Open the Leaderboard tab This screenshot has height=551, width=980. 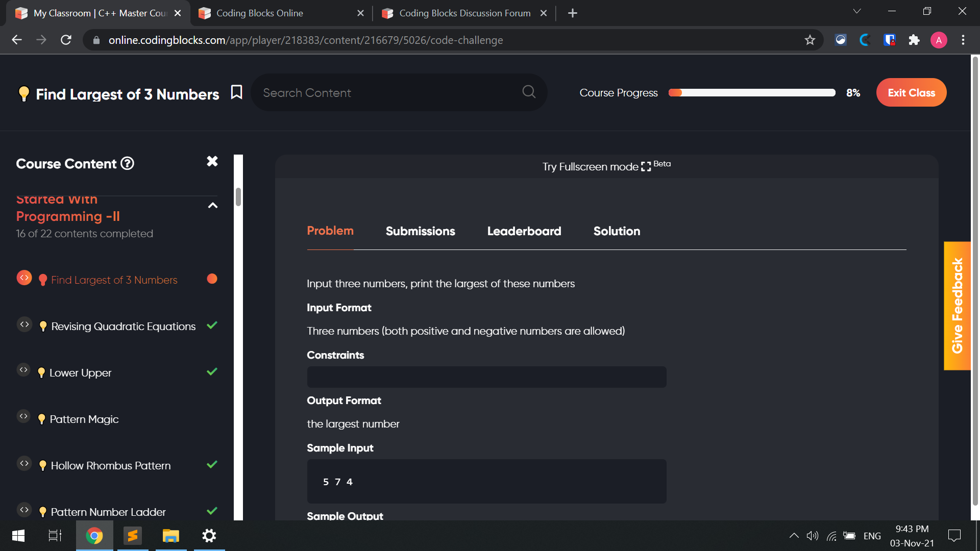point(524,231)
